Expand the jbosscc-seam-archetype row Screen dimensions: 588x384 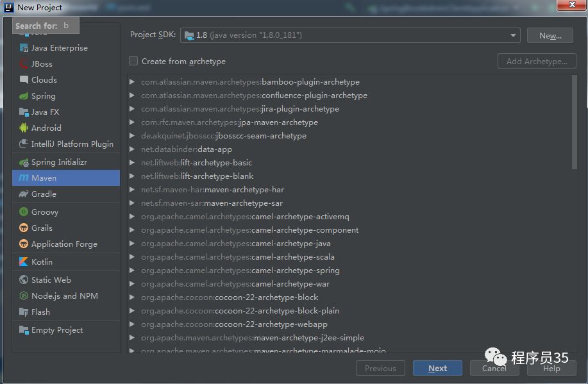[x=131, y=136]
